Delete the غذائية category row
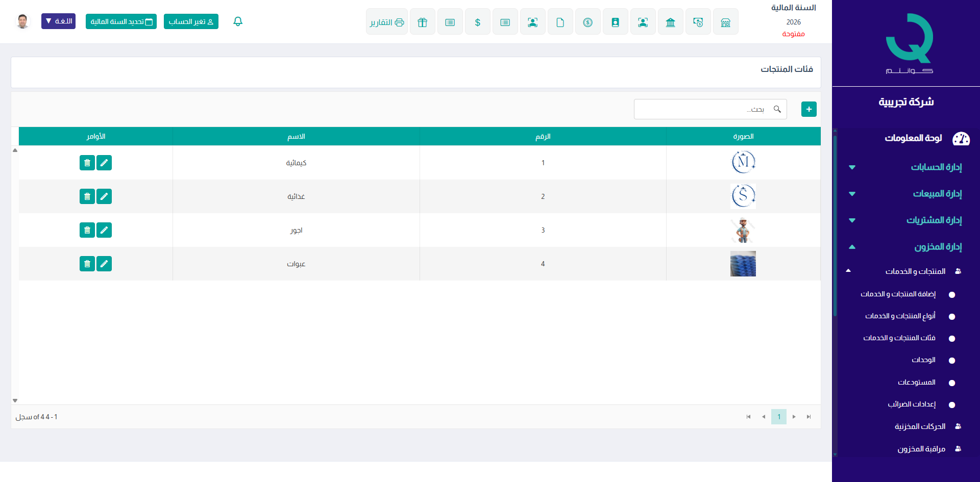This screenshot has height=482, width=980. pos(87,196)
